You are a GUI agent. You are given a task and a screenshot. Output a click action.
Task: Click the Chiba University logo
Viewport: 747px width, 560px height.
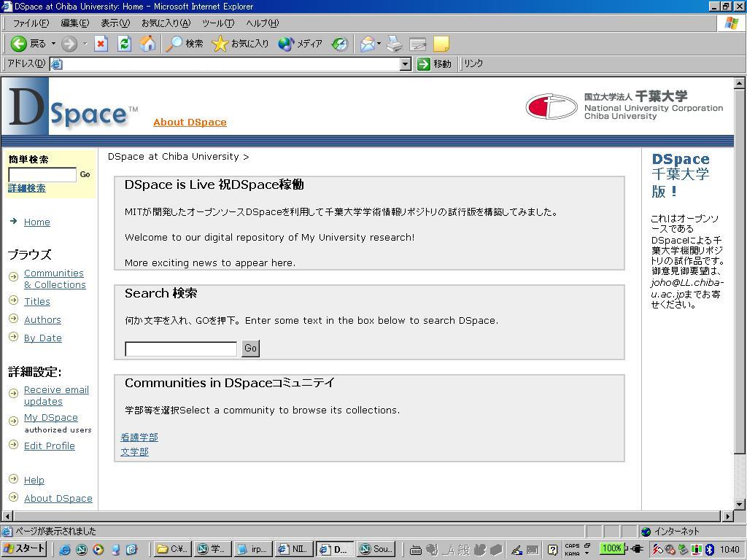click(624, 106)
